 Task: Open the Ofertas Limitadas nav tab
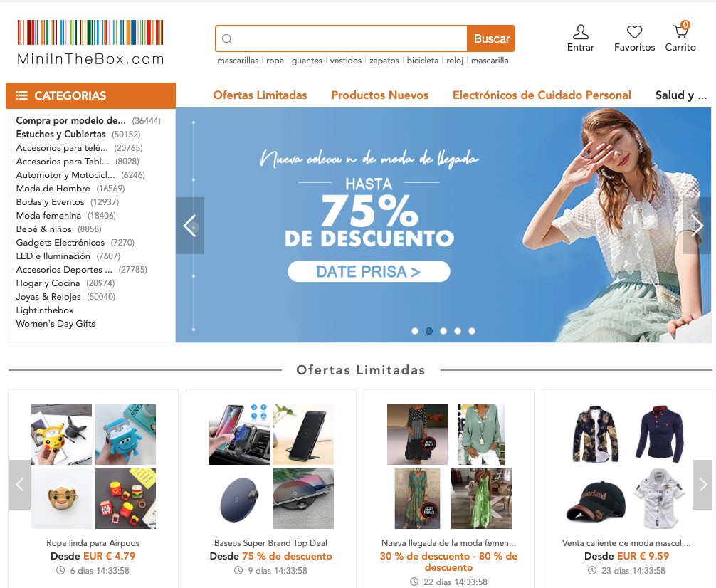coord(260,95)
